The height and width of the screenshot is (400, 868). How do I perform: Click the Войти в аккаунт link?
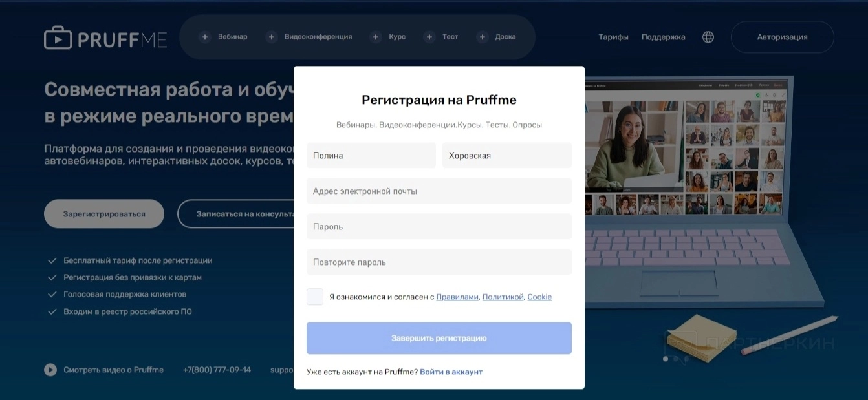pos(451,372)
